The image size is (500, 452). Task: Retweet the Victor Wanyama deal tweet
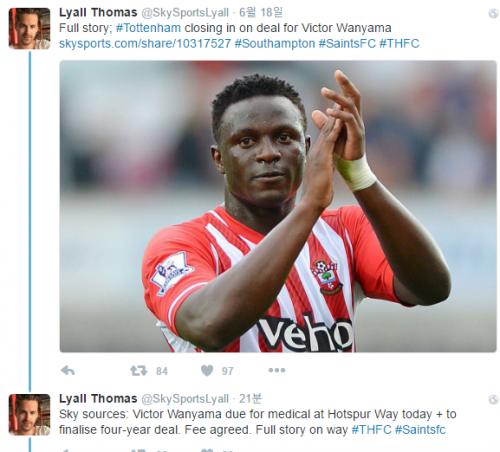(139, 371)
